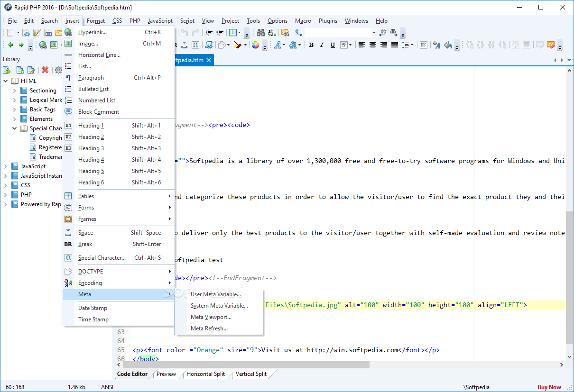Choose Special Character... menu entry
Image resolution: width=574 pixels, height=392 pixels.
pyautogui.click(x=119, y=258)
